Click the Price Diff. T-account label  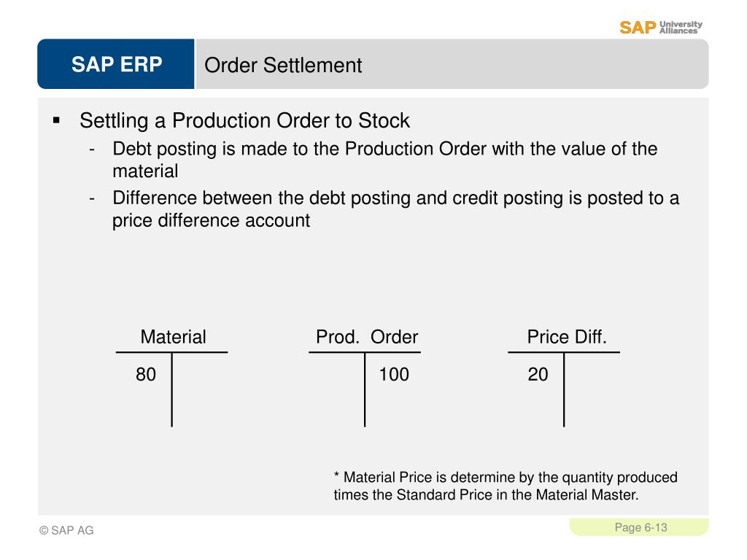click(x=567, y=337)
